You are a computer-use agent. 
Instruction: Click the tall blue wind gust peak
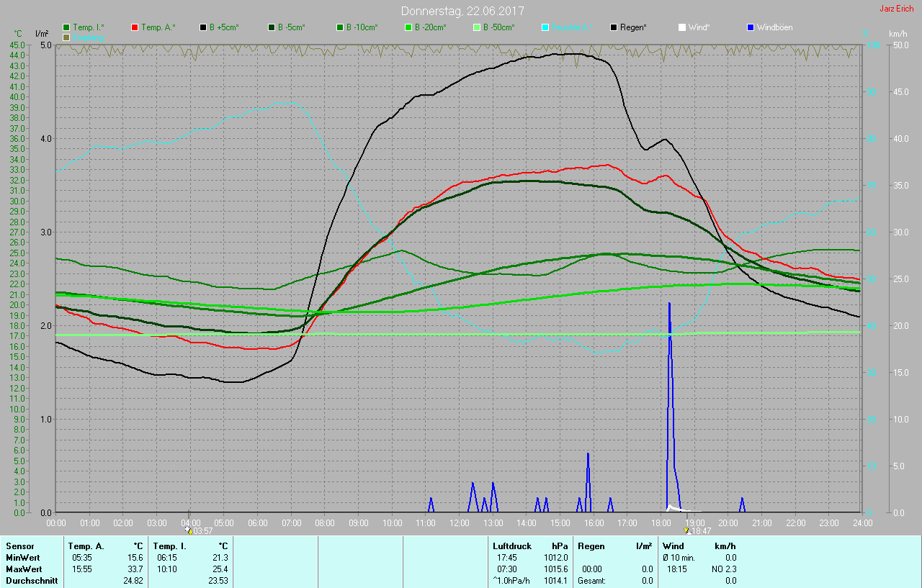pos(669,306)
